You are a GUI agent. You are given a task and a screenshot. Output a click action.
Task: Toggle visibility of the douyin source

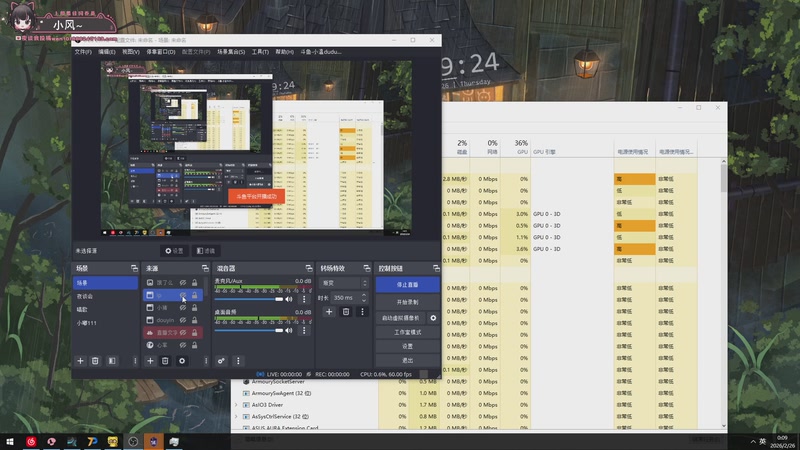183,320
